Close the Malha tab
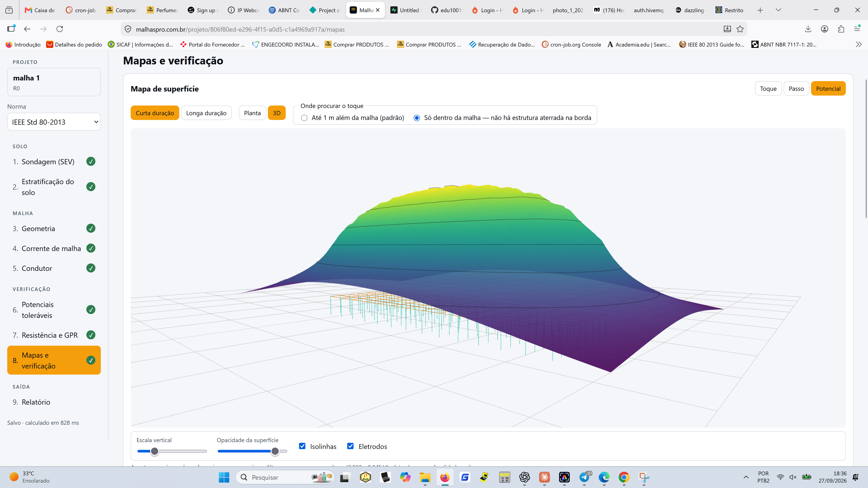Screen dimensions: 868x488 pyautogui.click(x=378, y=10)
